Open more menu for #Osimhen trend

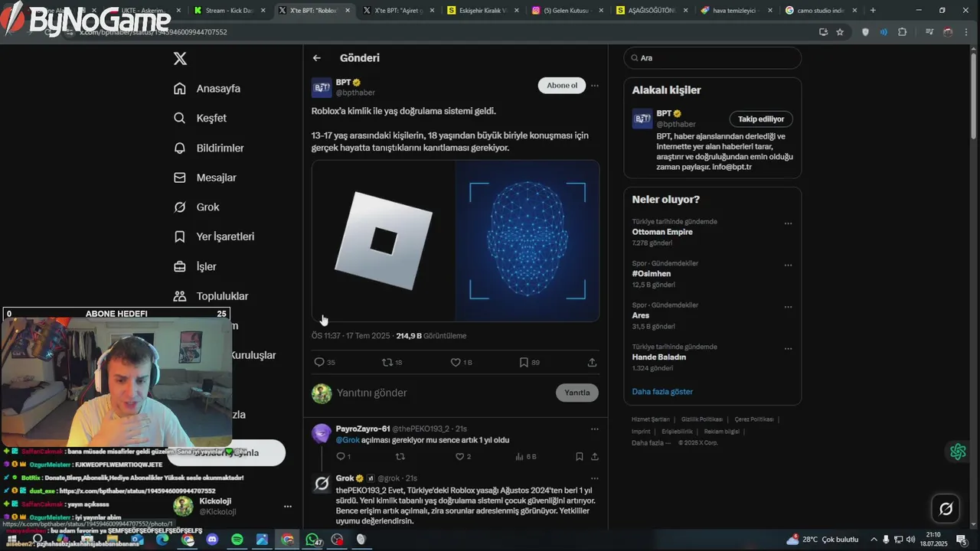click(x=788, y=266)
